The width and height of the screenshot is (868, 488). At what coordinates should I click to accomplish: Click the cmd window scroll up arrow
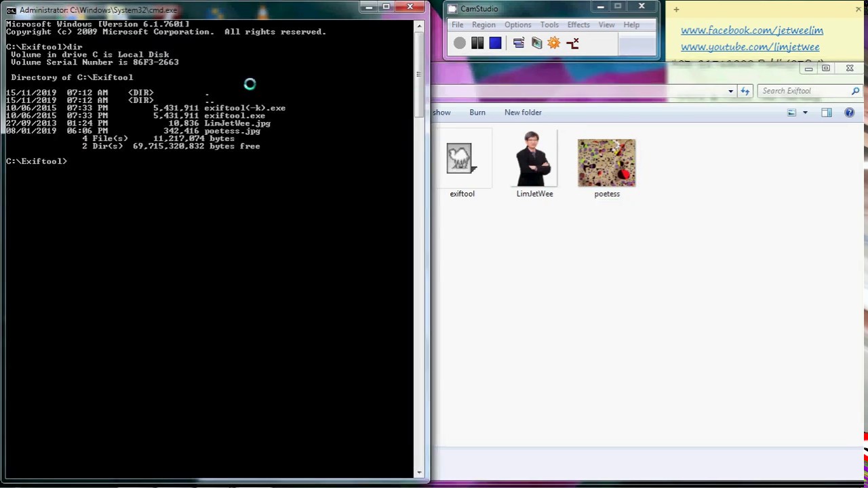[419, 26]
